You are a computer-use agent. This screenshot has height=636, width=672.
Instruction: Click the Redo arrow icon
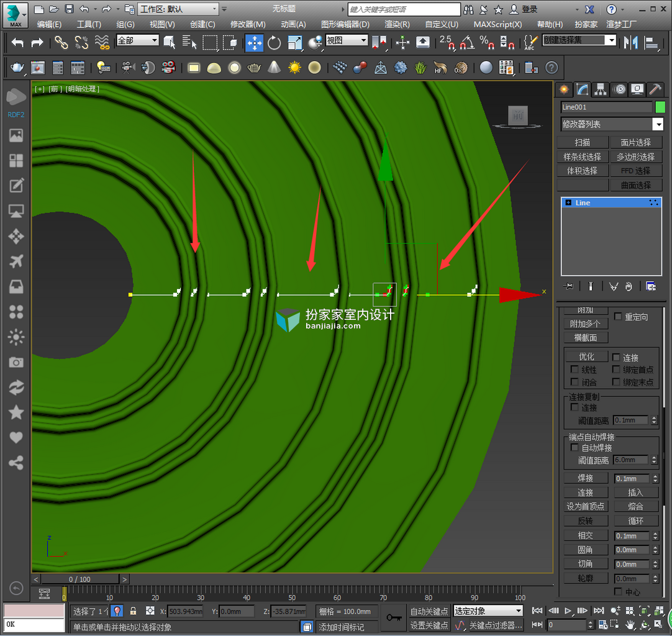(x=37, y=42)
